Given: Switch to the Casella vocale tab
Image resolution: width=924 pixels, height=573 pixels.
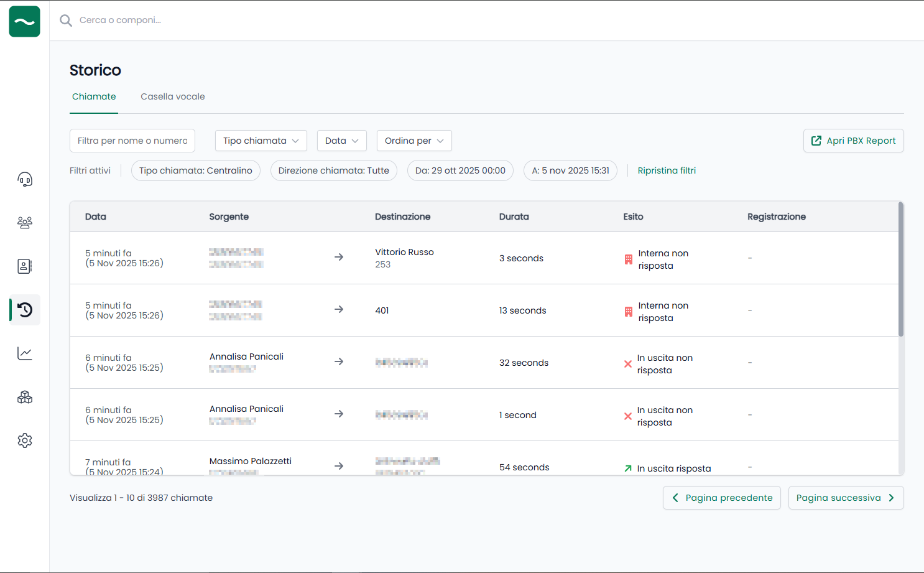Looking at the screenshot, I should [172, 96].
